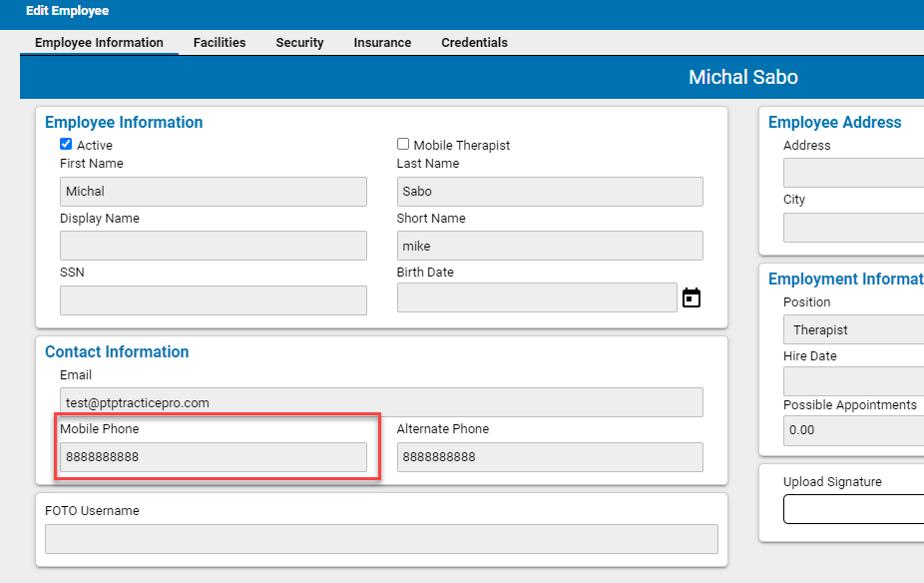This screenshot has height=583, width=924.
Task: Select the Position field showing Therapist
Action: click(856, 328)
